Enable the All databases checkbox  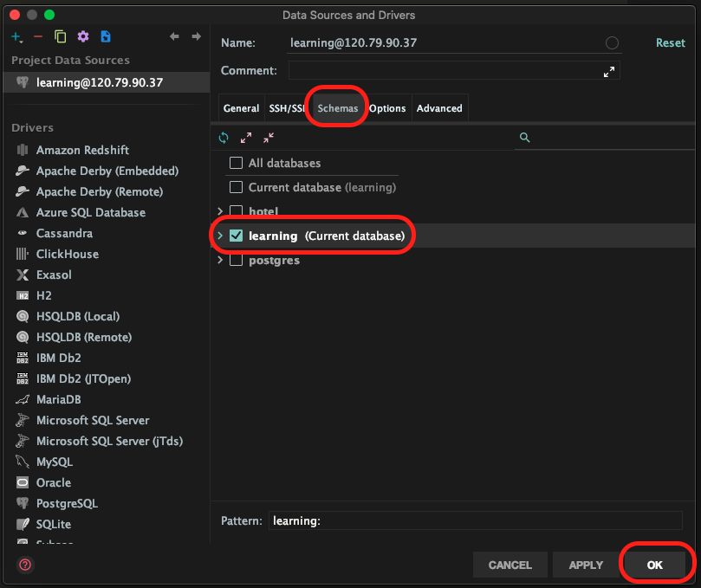236,163
